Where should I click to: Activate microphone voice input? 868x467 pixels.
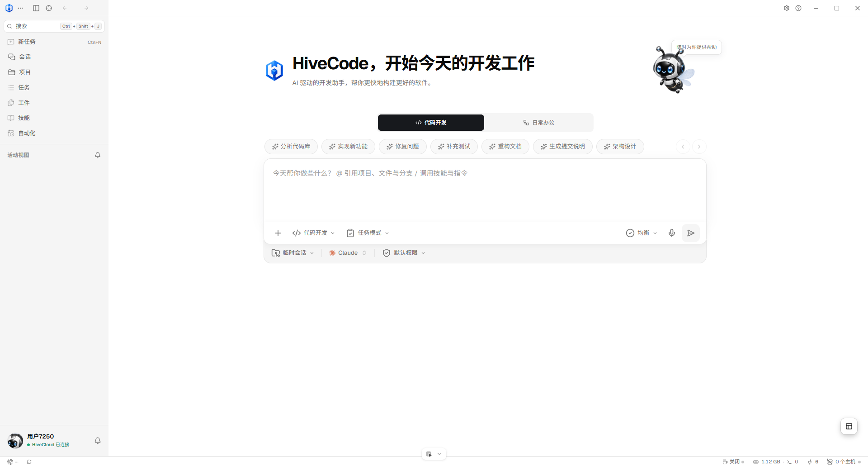tap(672, 233)
